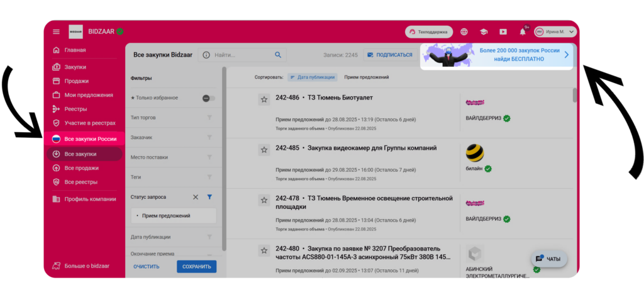Clear the Статус запроса filter with X

(196, 197)
